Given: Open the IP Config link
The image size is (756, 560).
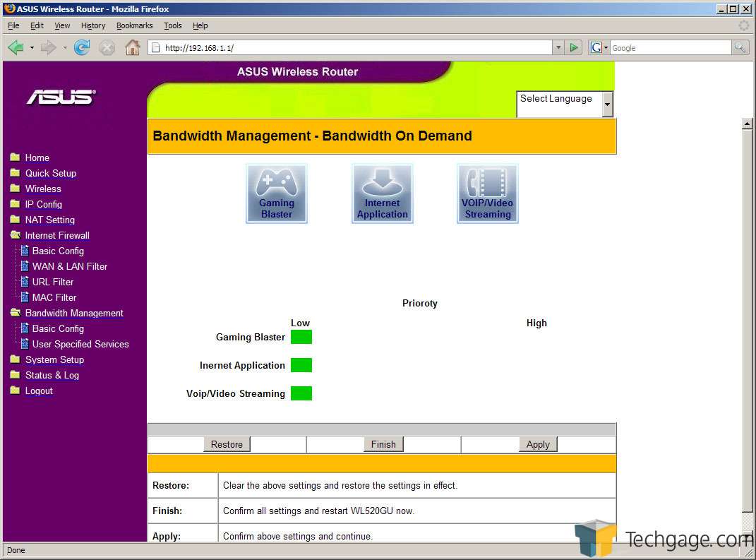Looking at the screenshot, I should pyautogui.click(x=43, y=205).
